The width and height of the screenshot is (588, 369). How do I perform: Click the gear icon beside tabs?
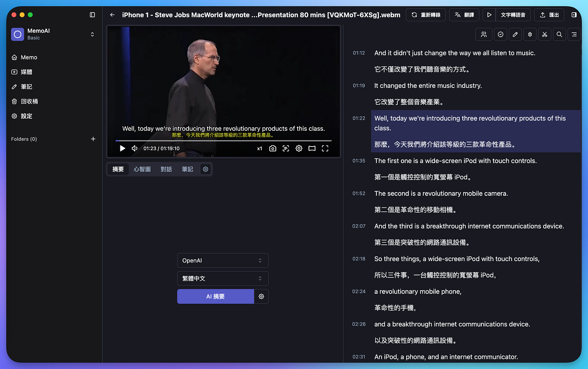[206, 169]
